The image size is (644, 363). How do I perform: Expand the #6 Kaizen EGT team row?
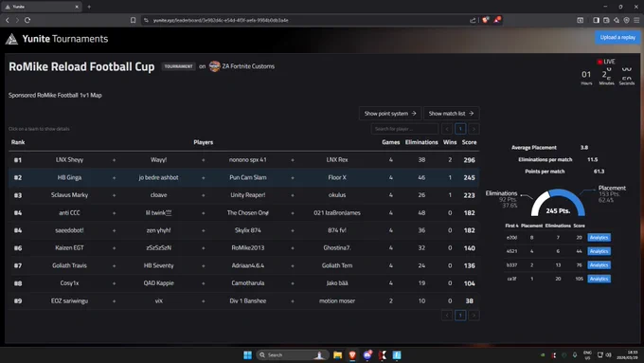243,248
